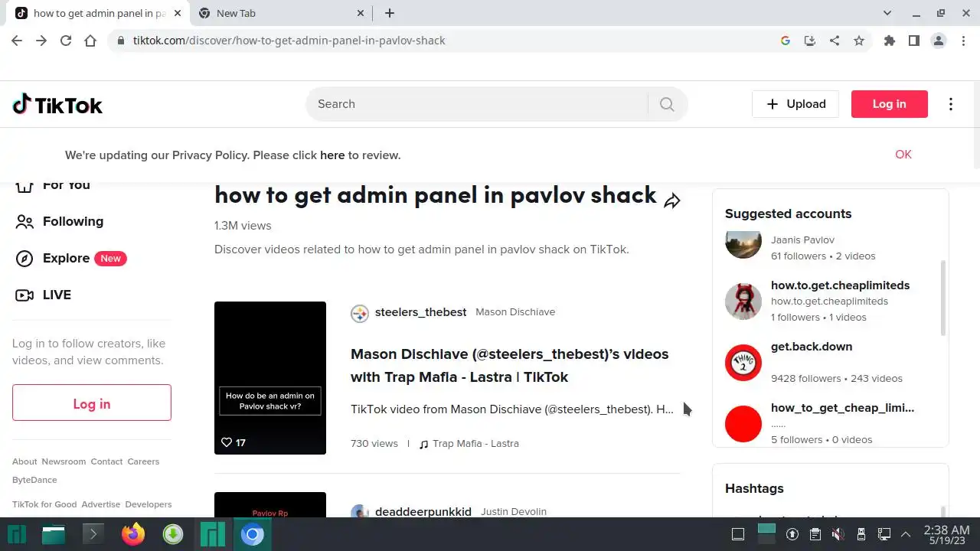This screenshot has width=980, height=551.
Task: Click the Following people icon
Action: pyautogui.click(x=24, y=222)
